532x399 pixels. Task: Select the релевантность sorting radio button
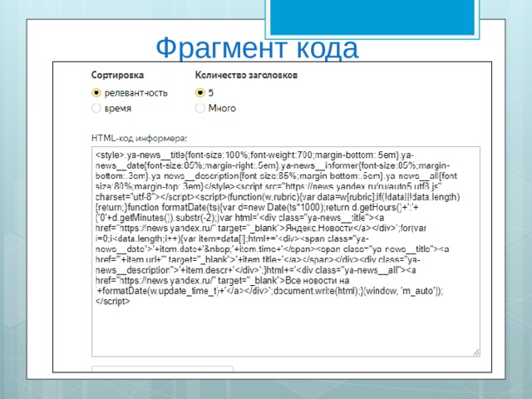(x=96, y=92)
